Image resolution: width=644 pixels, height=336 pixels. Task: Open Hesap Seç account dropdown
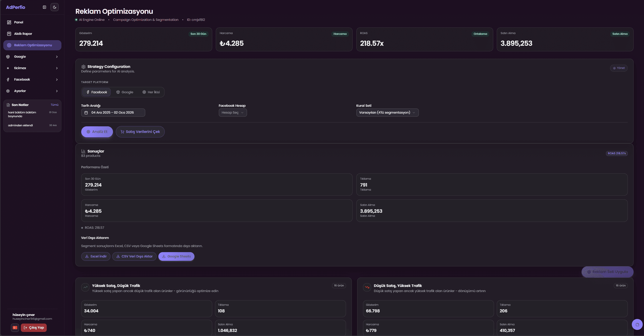(233, 113)
